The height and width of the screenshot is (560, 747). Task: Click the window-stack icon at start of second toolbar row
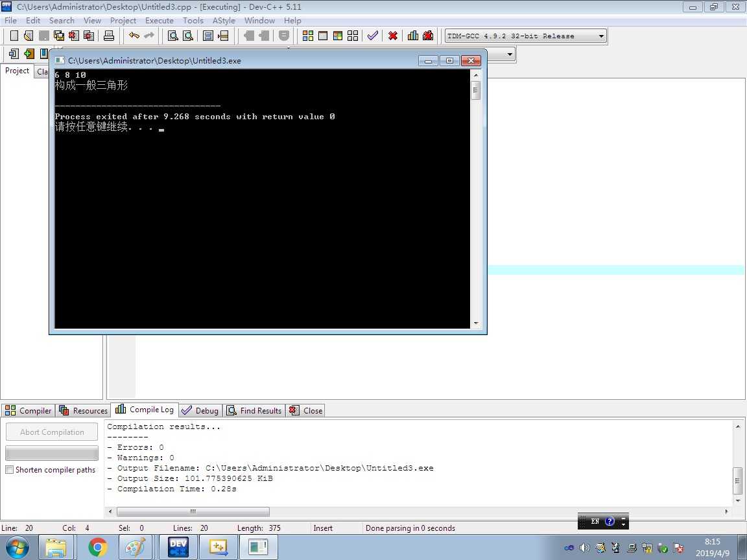pos(14,53)
